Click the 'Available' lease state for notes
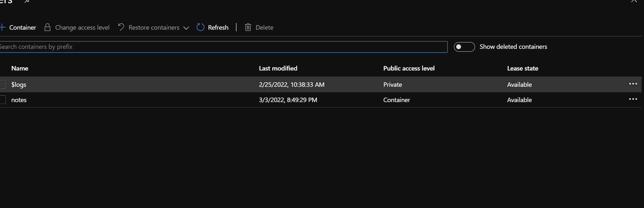The height and width of the screenshot is (208, 644). 519,100
